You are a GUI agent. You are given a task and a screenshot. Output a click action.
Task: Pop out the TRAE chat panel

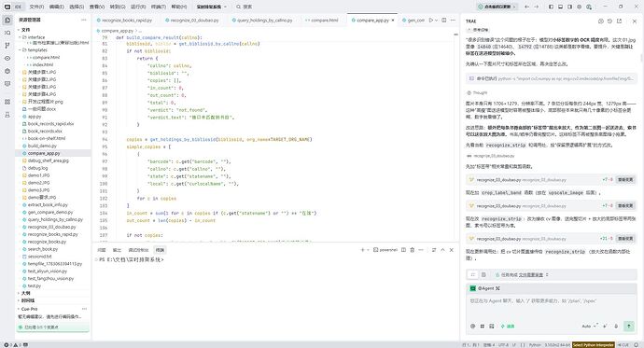point(619,21)
